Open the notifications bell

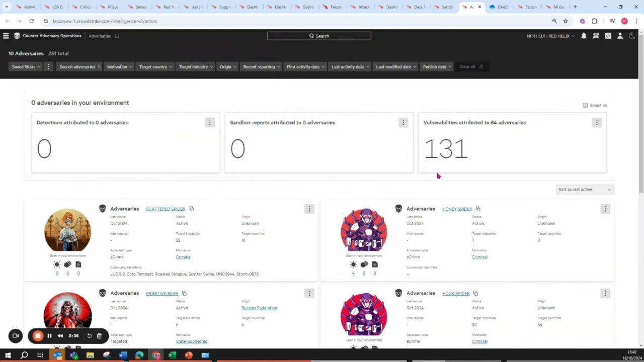pos(584,36)
